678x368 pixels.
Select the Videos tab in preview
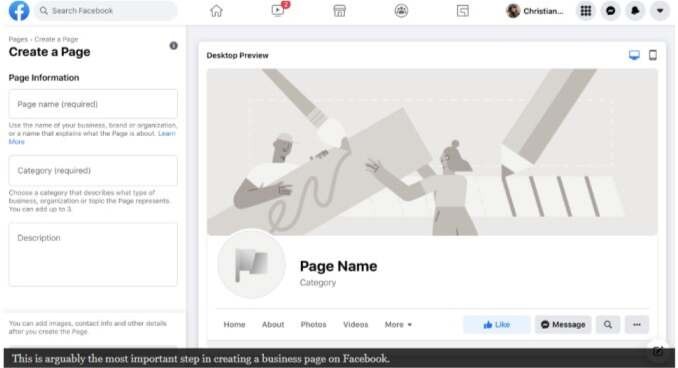355,324
